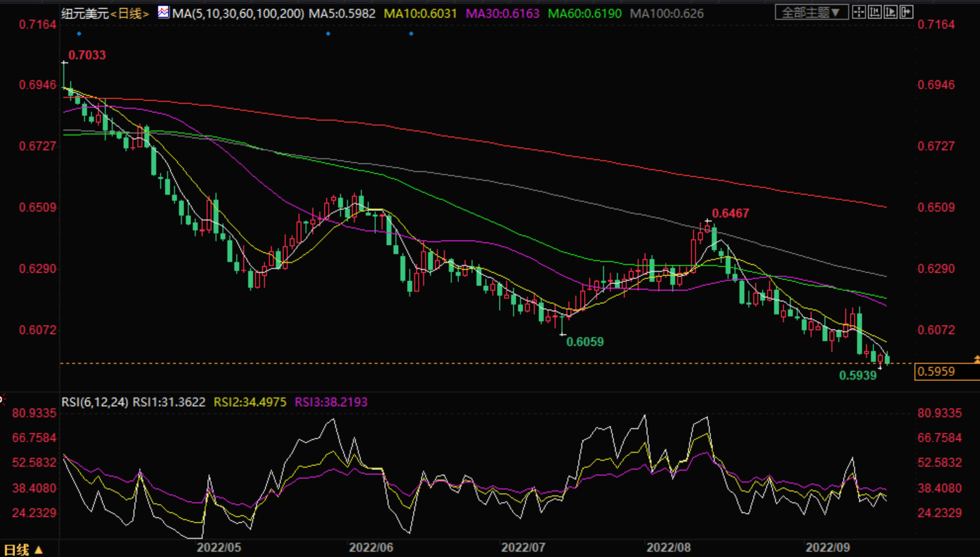The width and height of the screenshot is (980, 557).
Task: Click the MA60:0.6190 legend entry
Action: (x=585, y=13)
